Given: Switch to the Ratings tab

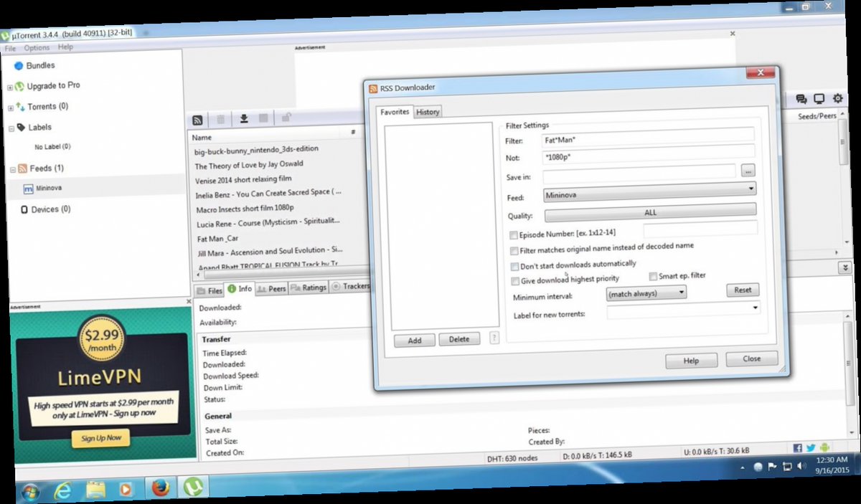Looking at the screenshot, I should (x=309, y=287).
